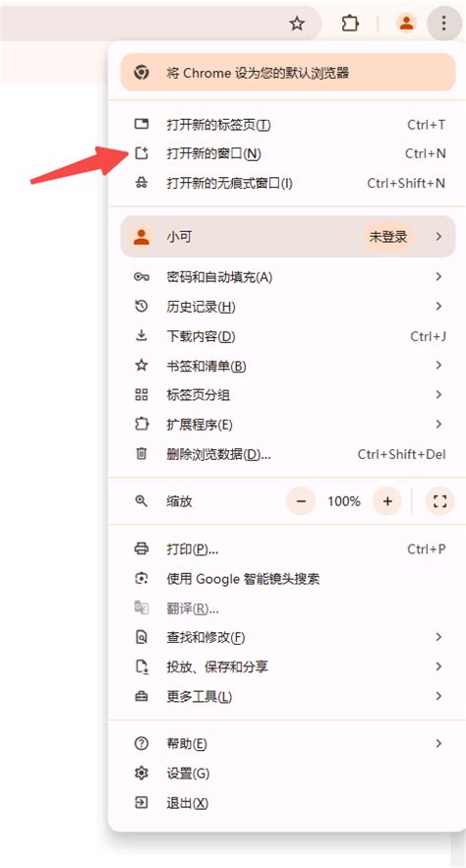Click the bookmark star icon in address bar

[x=297, y=24]
